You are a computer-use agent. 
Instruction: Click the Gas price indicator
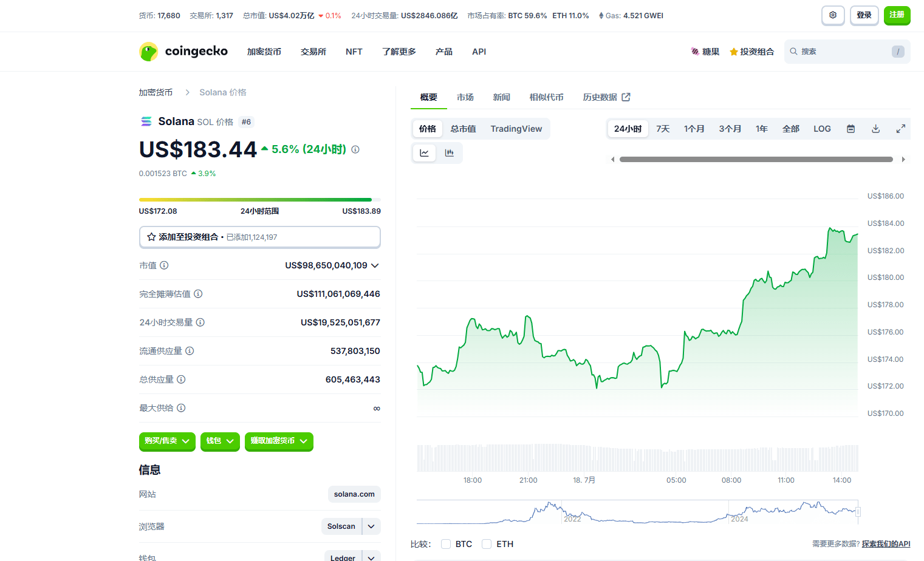click(631, 16)
